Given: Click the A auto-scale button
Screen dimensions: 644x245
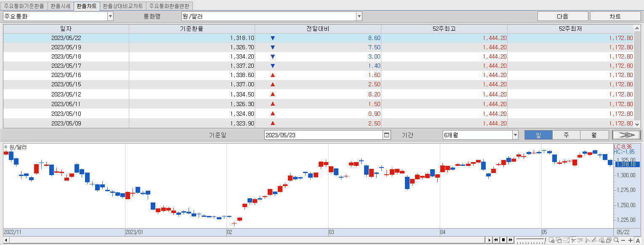Looking at the screenshot, I should click(638, 240).
